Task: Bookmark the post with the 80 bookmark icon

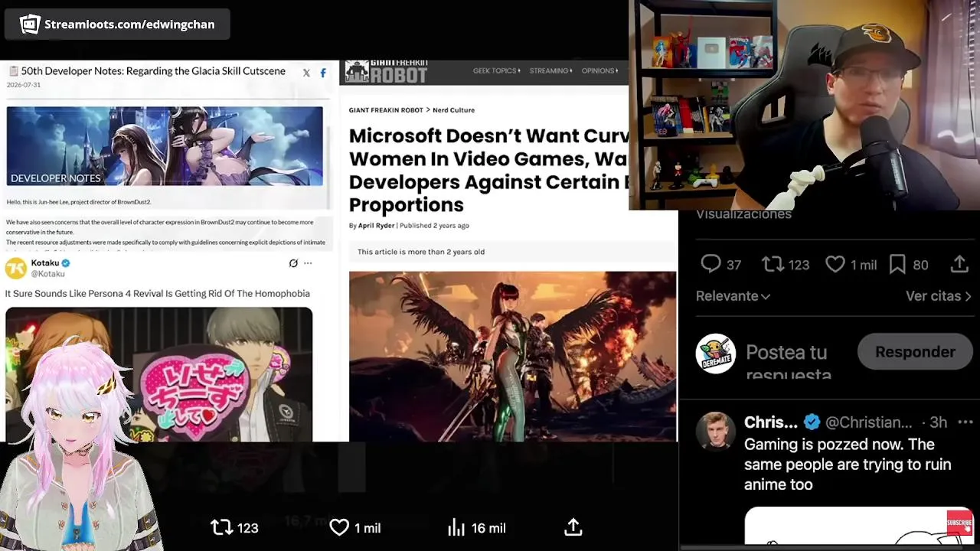Action: click(897, 265)
